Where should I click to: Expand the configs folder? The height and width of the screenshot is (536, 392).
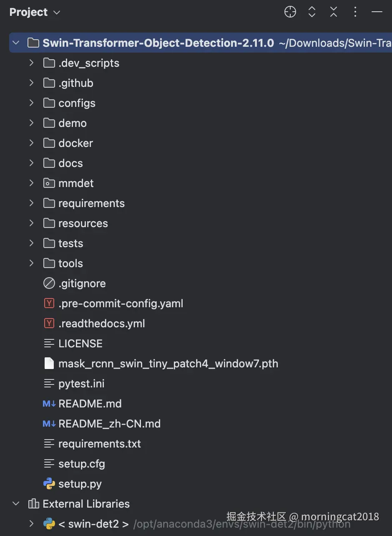coord(31,103)
